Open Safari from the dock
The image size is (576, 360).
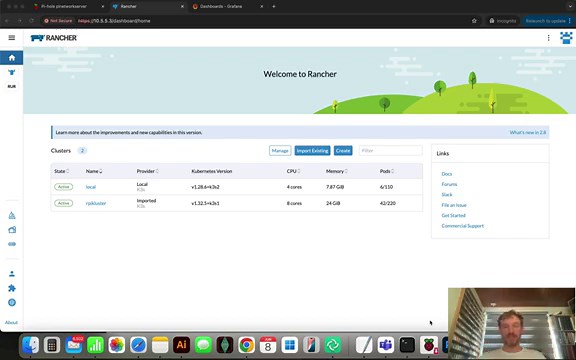138,345
